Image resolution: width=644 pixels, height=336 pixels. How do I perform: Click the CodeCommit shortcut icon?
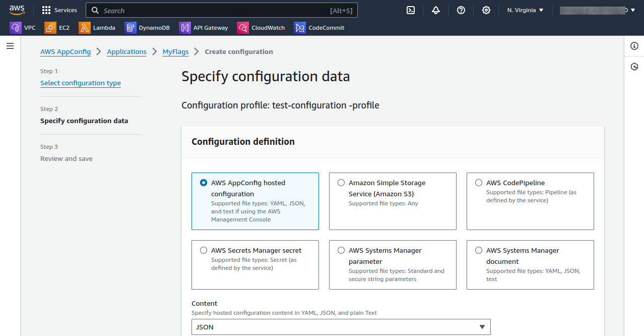300,28
